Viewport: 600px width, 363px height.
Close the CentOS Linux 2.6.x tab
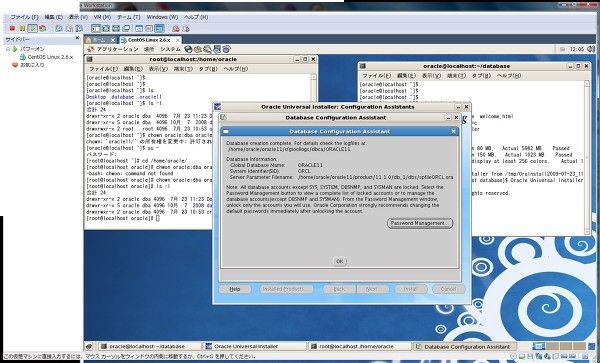[x=178, y=40]
